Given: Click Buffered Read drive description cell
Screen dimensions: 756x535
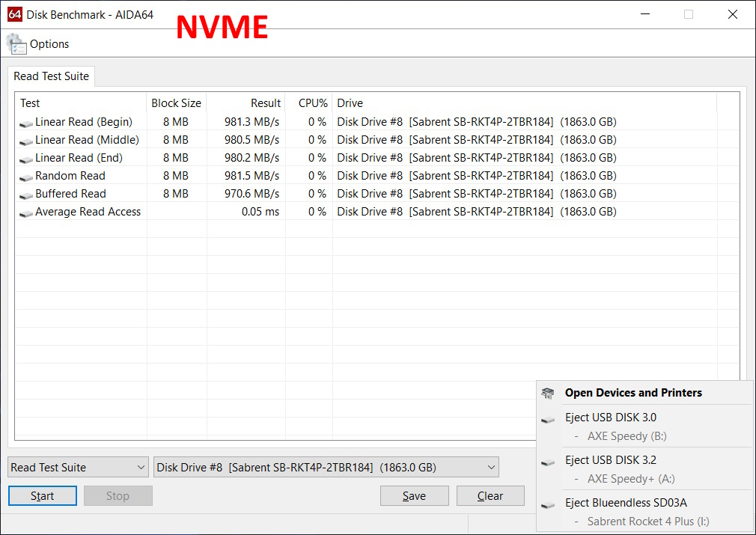Looking at the screenshot, I should [x=476, y=193].
